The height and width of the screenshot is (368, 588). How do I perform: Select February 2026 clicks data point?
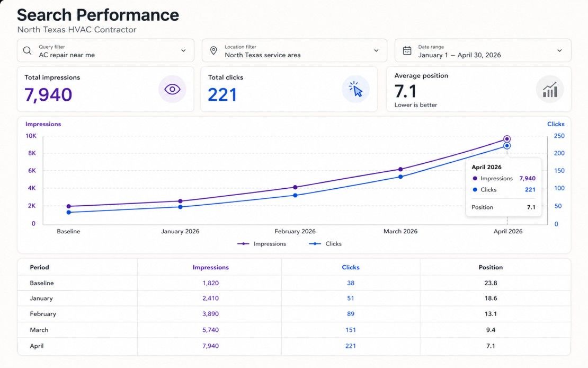pyautogui.click(x=295, y=195)
